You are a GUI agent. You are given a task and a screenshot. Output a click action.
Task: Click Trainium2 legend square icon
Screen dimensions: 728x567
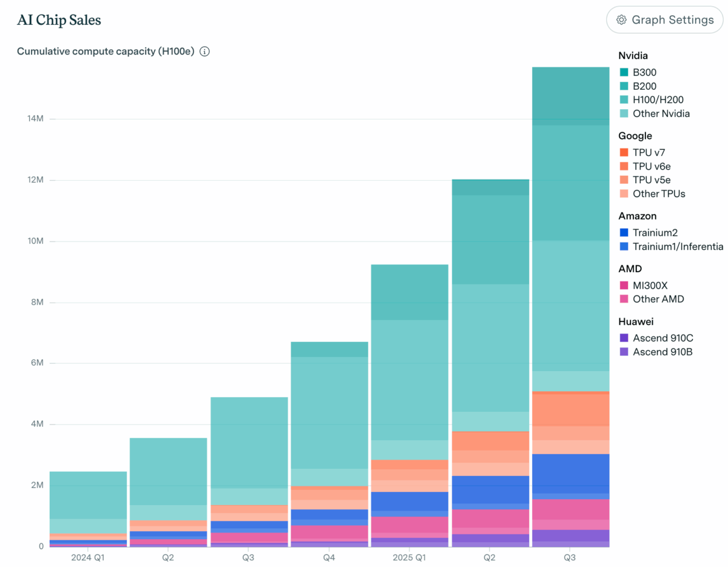[624, 233]
